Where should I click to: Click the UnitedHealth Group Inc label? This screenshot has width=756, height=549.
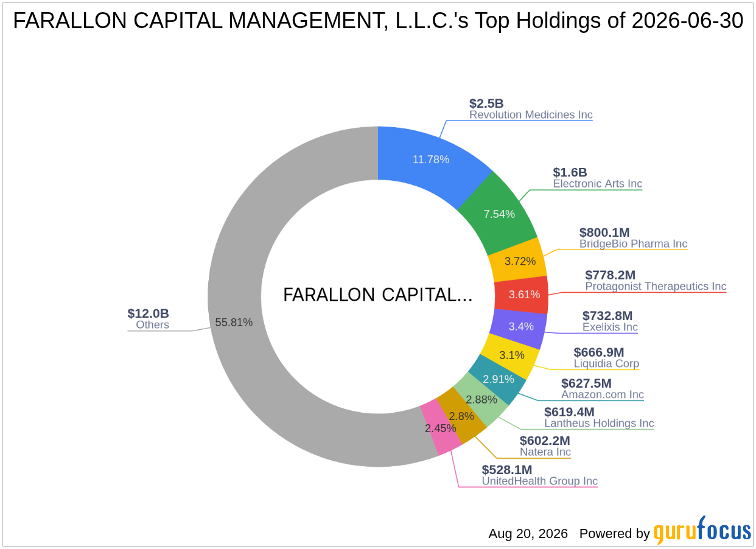[540, 481]
